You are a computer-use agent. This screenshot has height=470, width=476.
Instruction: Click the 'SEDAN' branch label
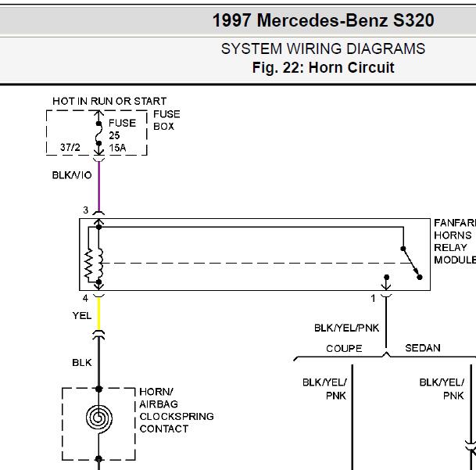pyautogui.click(x=423, y=348)
